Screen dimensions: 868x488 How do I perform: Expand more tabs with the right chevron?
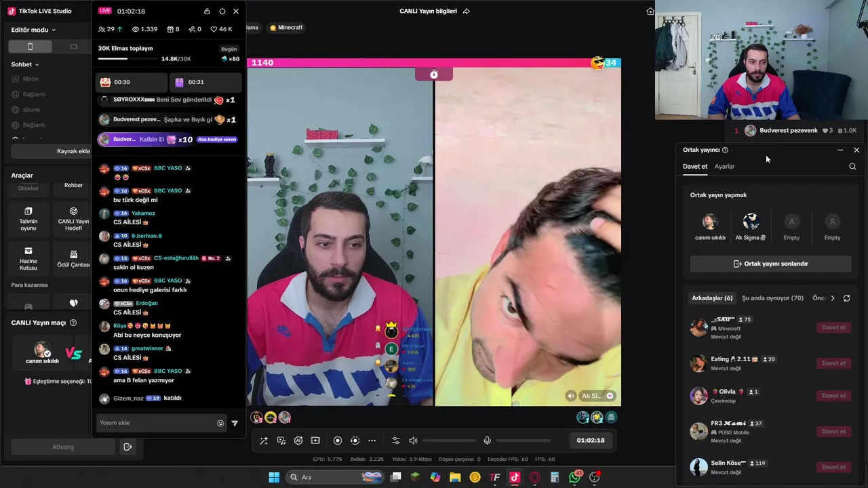pyautogui.click(x=833, y=298)
